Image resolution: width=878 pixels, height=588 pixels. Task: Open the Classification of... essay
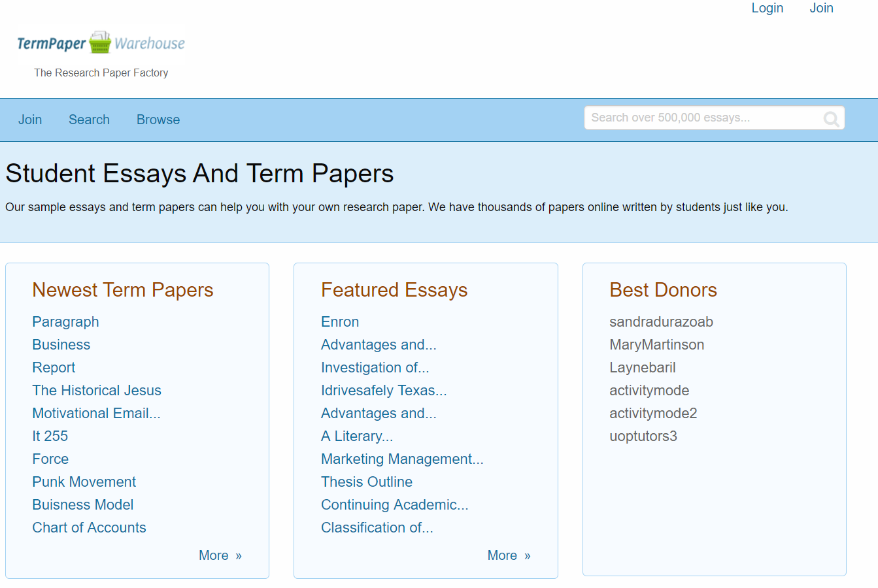[x=377, y=527]
